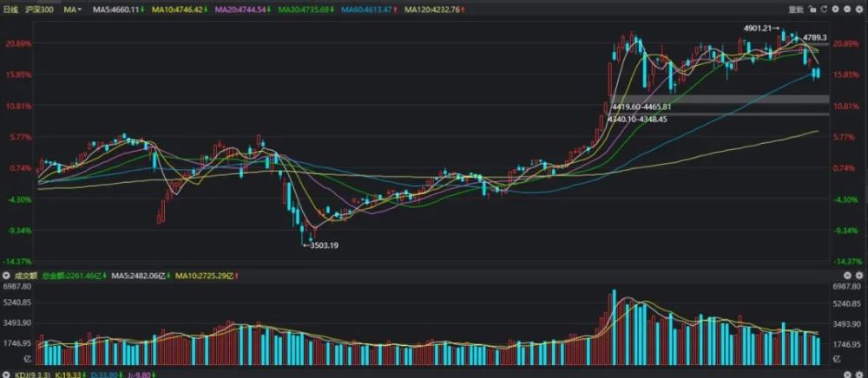Click the KDJ(9,3,3) panel title
868x378 pixels.
[x=32, y=375]
